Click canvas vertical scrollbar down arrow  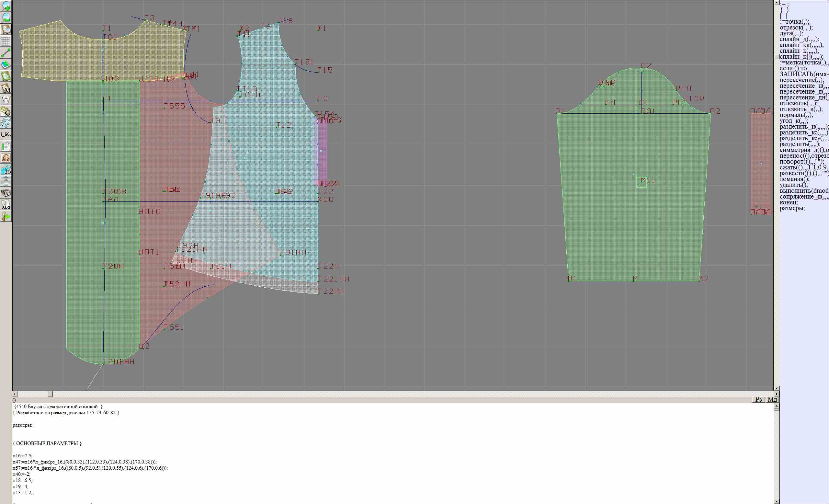tap(777, 388)
